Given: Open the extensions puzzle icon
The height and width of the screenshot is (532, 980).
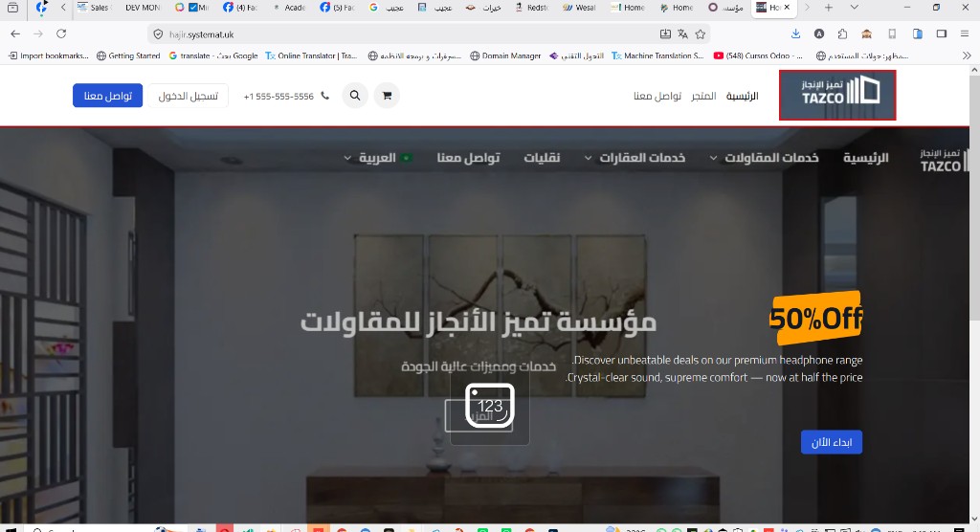Looking at the screenshot, I should [x=842, y=33].
